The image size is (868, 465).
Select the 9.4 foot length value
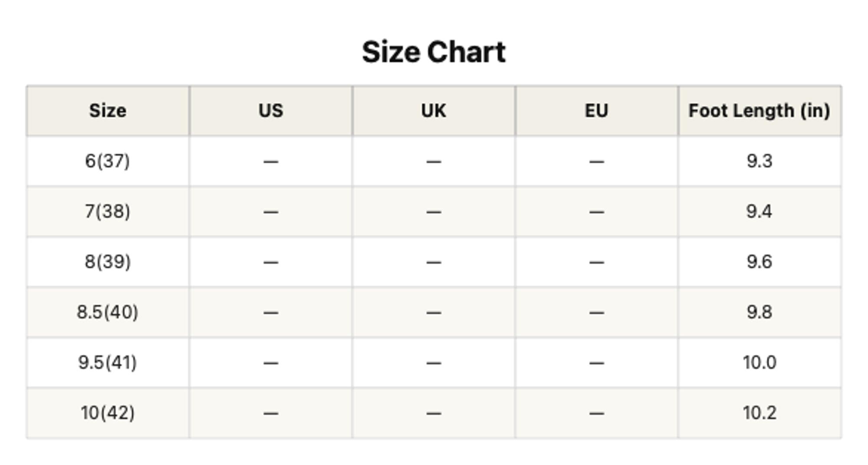tap(759, 212)
